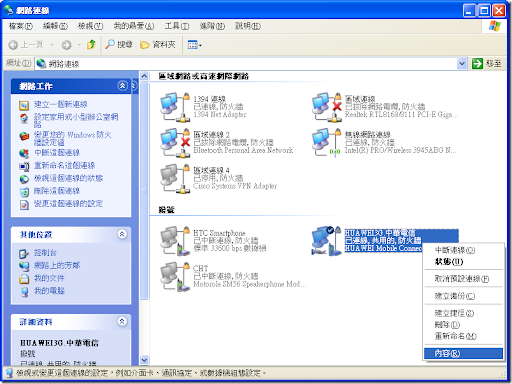The width and height of the screenshot is (512, 384).
Task: Choose 建立捷徑(S) in context menu
Action: (x=464, y=313)
